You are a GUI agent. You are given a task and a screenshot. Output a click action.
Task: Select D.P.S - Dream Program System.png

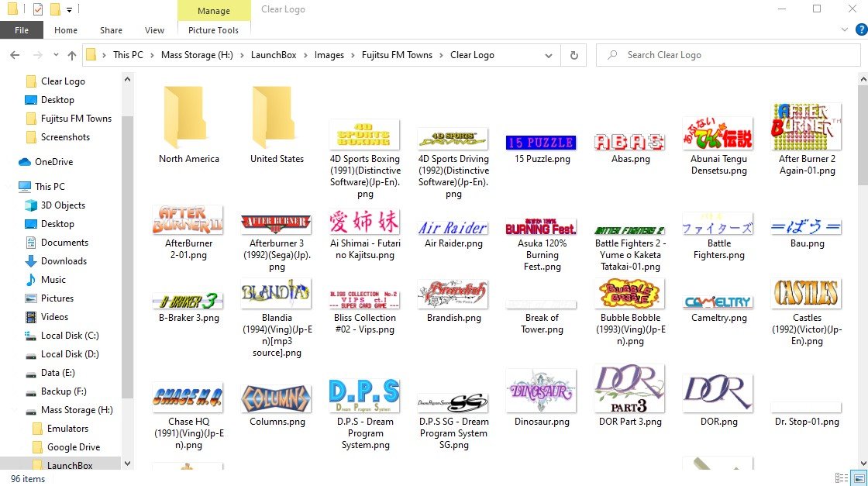[365, 415]
